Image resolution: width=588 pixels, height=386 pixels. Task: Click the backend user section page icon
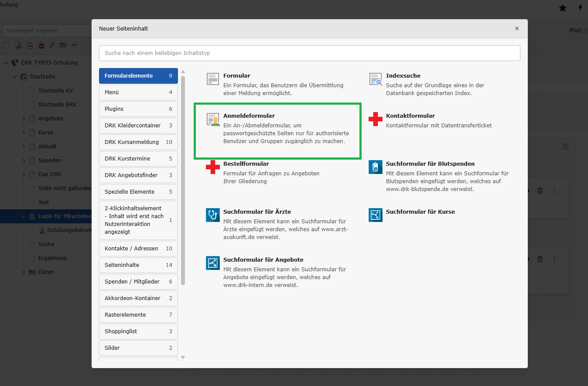point(18,45)
